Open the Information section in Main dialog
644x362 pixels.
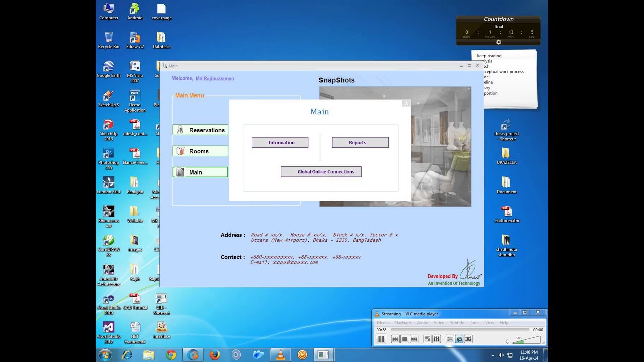[x=280, y=143]
